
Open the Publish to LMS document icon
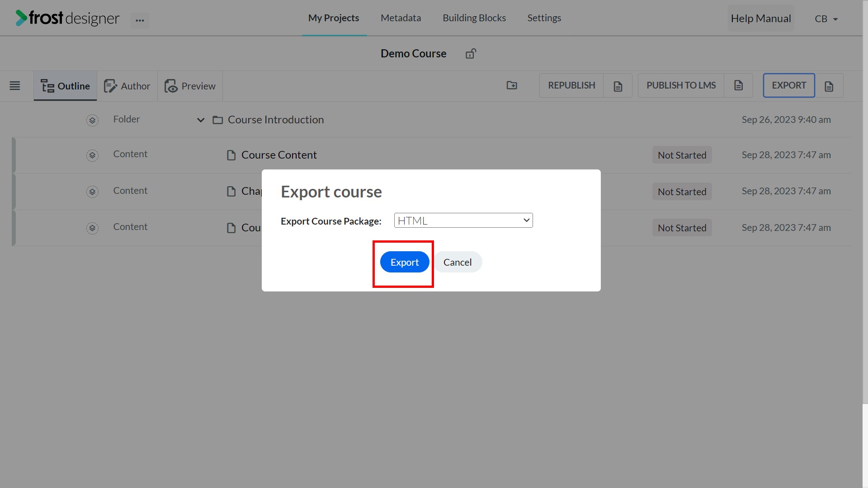738,85
